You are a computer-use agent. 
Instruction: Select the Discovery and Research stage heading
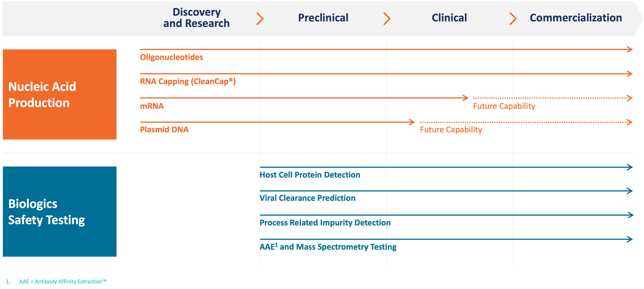pyautogui.click(x=196, y=18)
